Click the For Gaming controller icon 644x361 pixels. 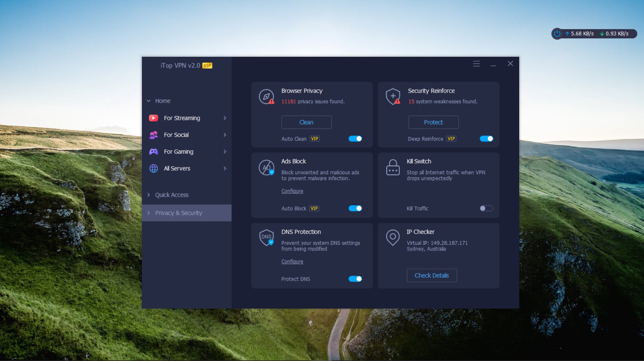pos(154,151)
